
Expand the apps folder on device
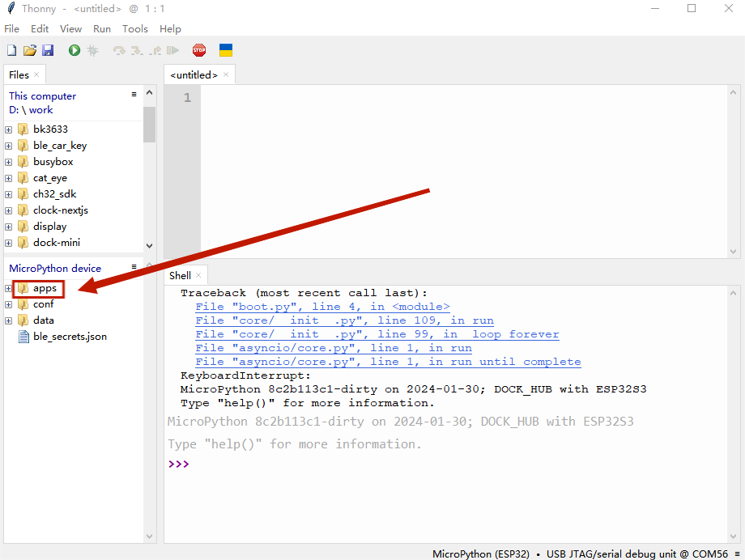pos(9,288)
